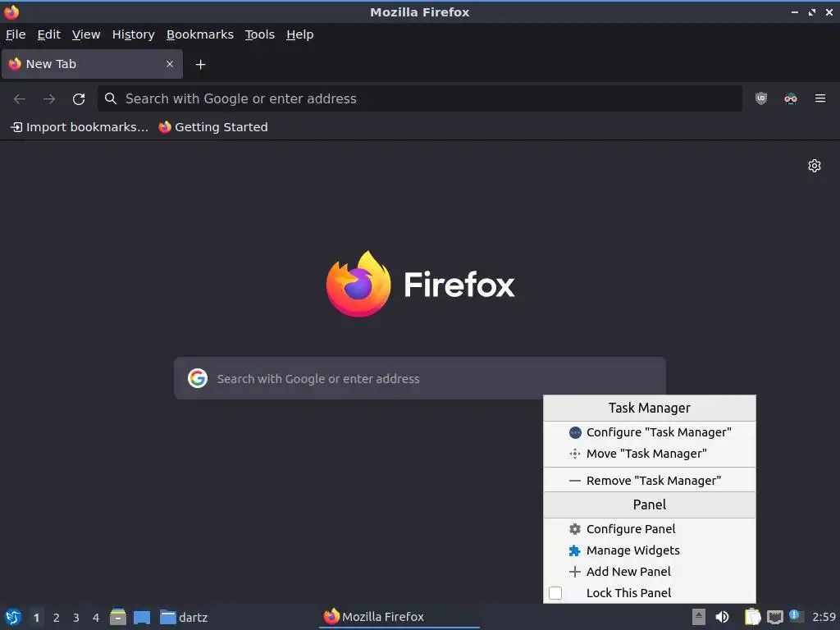Screen dimensions: 840x630
Task: Focus the center page Google search box
Action: 420,378
